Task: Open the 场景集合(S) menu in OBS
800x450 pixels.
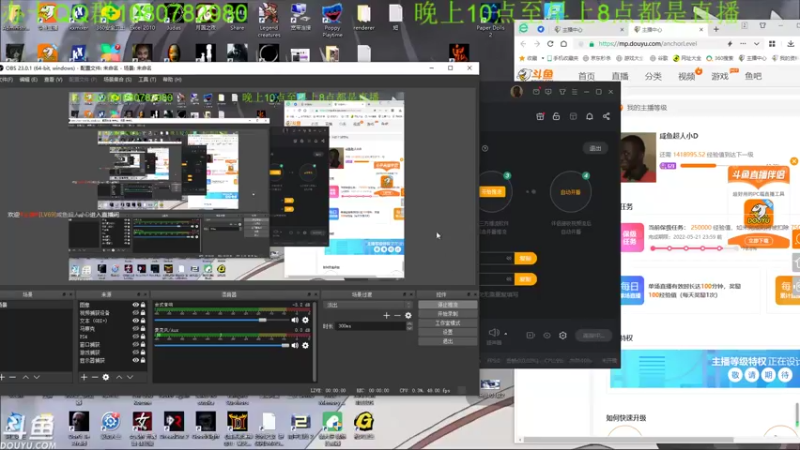Action: [117, 80]
